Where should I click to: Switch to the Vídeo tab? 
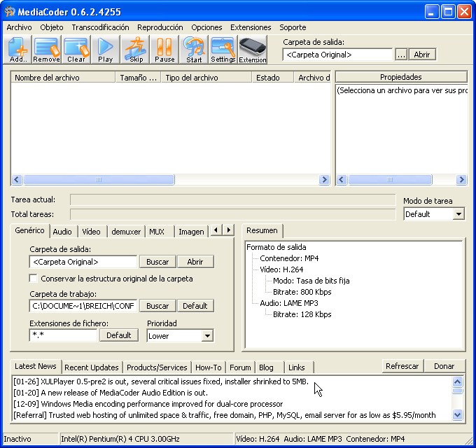pyautogui.click(x=91, y=232)
